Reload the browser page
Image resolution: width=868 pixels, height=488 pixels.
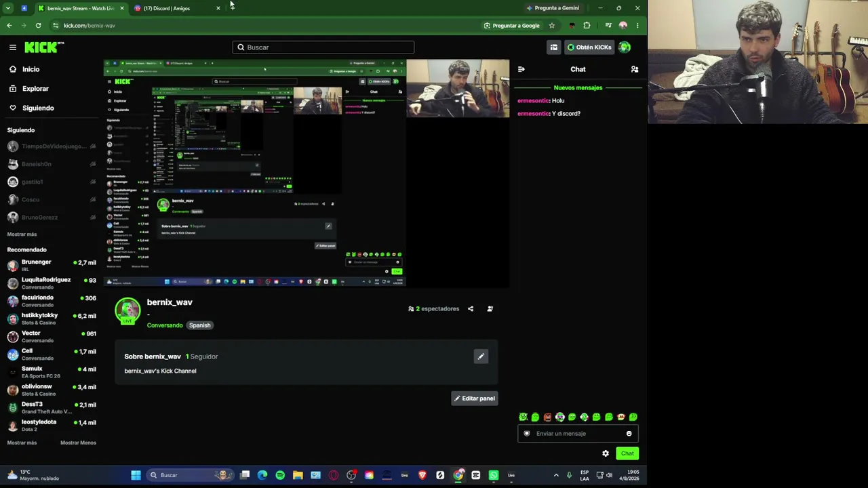click(38, 26)
